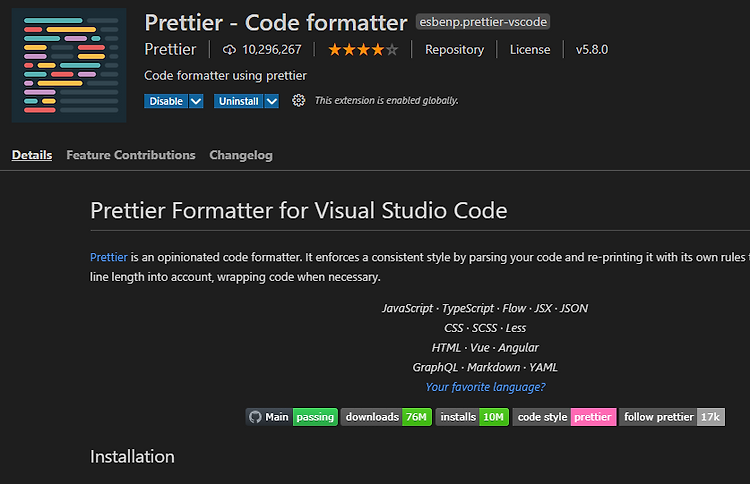The width and height of the screenshot is (750, 484).
Task: Click the code style prettier badge
Action: click(564, 417)
